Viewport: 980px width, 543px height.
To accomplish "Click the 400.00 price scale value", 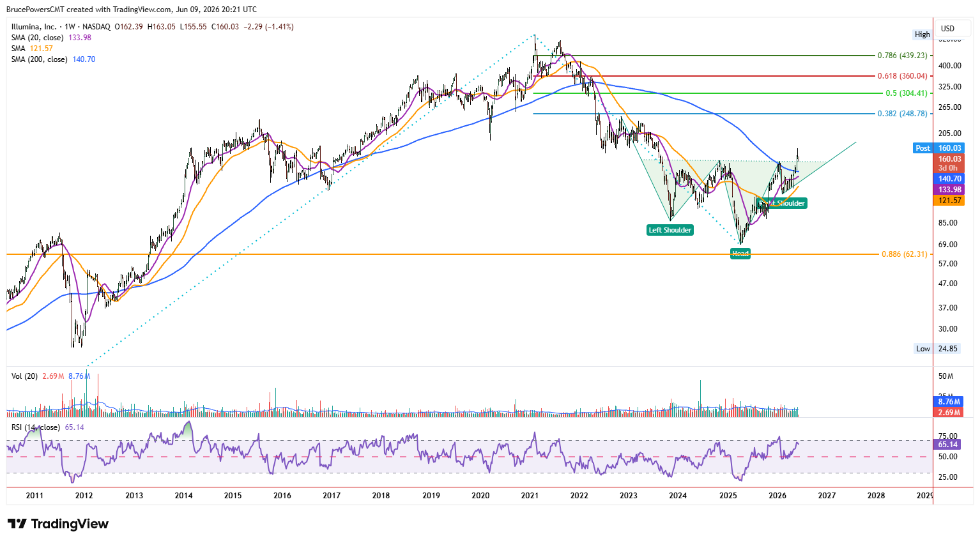I will (949, 66).
